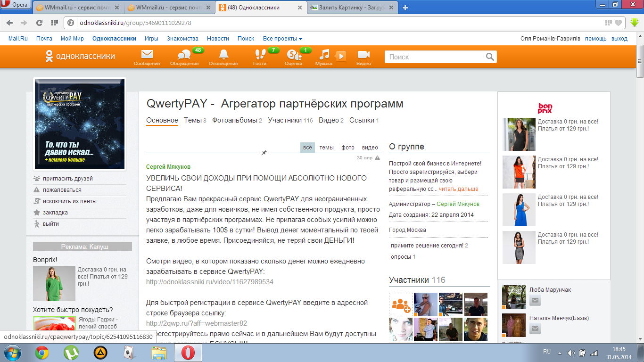
Task: Click the warning icon near 30 апр
Action: coord(377,158)
